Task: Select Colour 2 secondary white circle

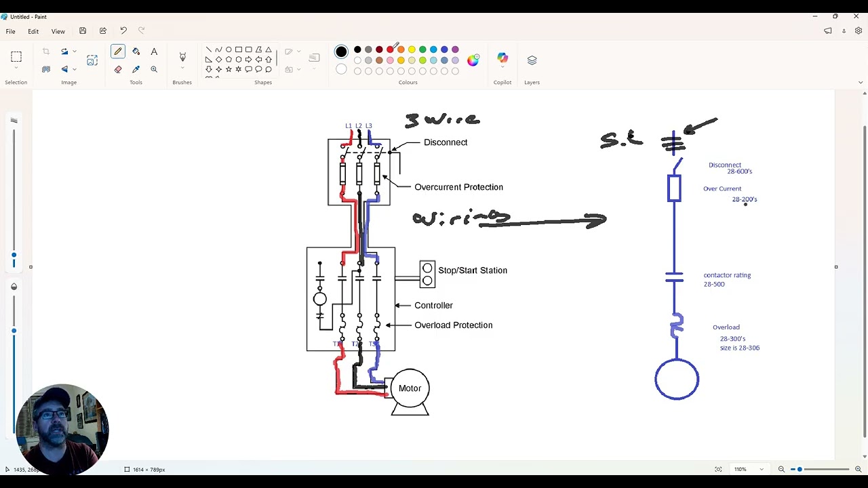Action: (341, 69)
